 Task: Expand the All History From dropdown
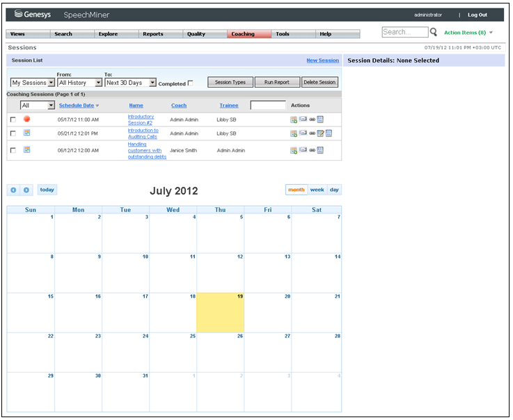pyautogui.click(x=79, y=83)
